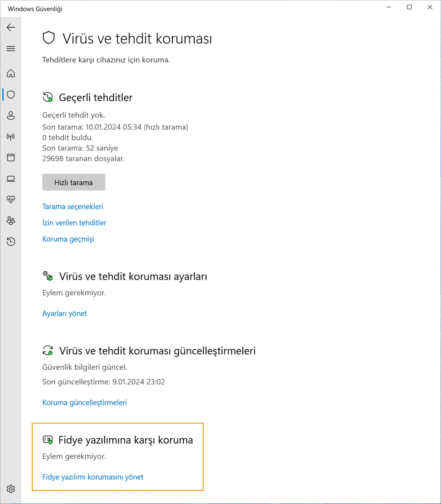
Task: Open Device performance & health heart icon
Action: point(11,199)
